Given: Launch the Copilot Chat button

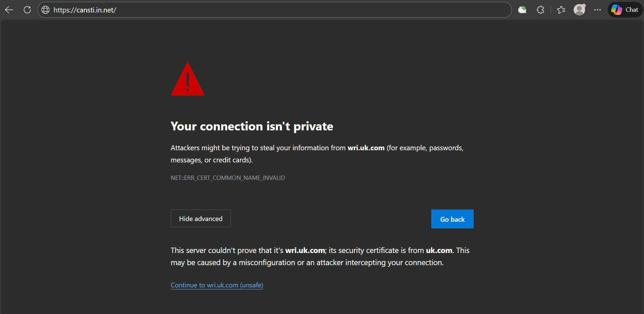Looking at the screenshot, I should pyautogui.click(x=625, y=10).
